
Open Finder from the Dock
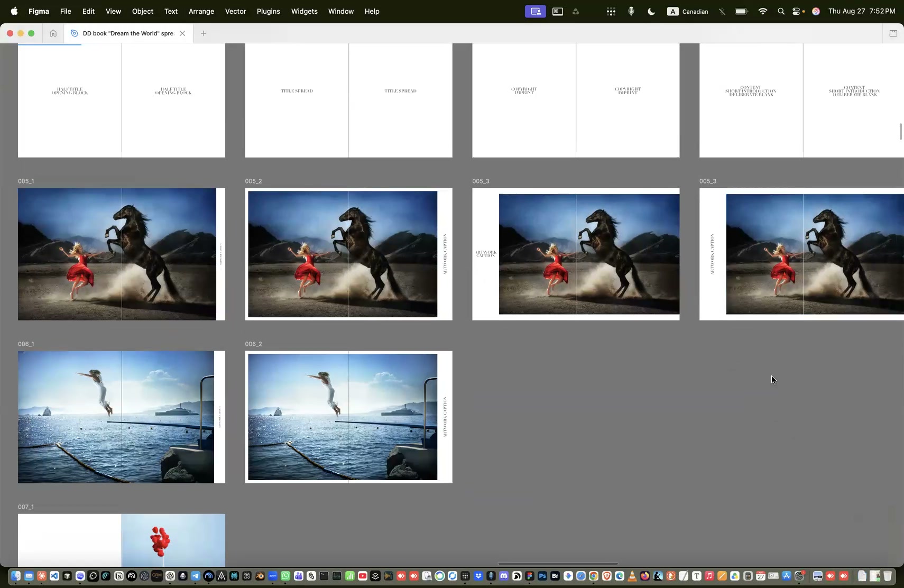(x=16, y=576)
